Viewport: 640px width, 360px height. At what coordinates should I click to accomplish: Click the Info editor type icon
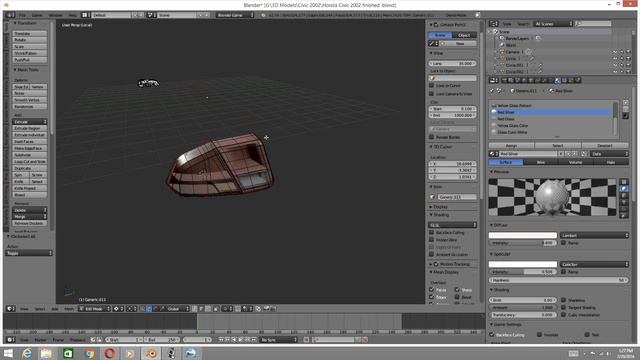click(x=11, y=15)
